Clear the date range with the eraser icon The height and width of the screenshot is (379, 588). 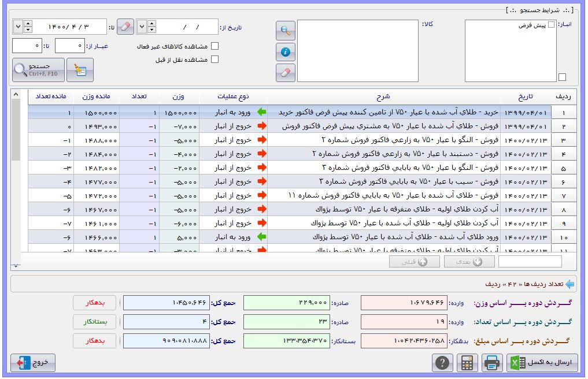(125, 27)
